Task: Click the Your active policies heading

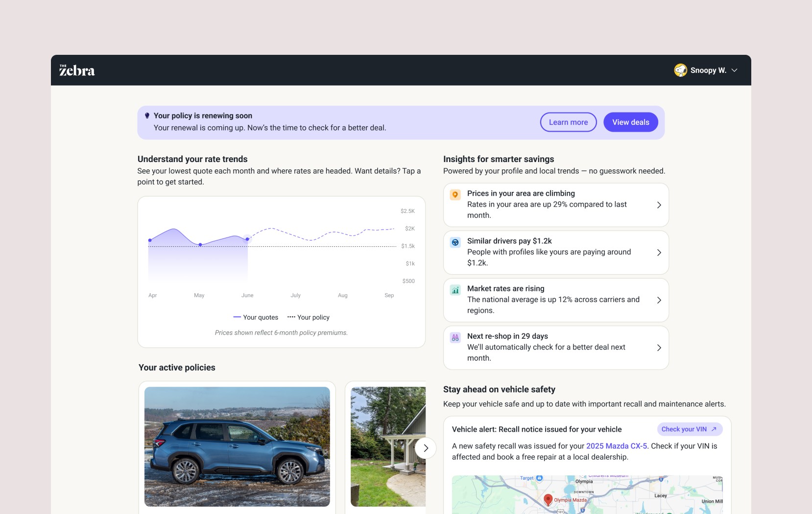Action: pyautogui.click(x=177, y=368)
